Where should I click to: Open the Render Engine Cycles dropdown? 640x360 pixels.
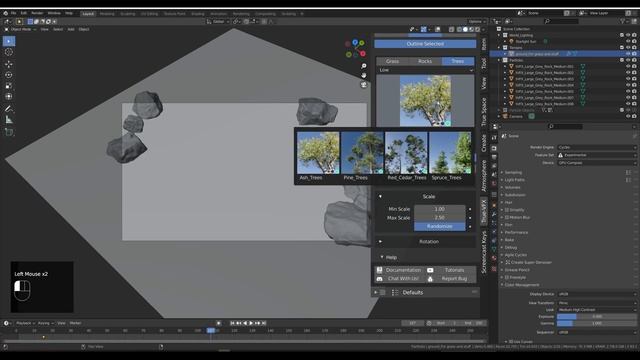(x=597, y=147)
